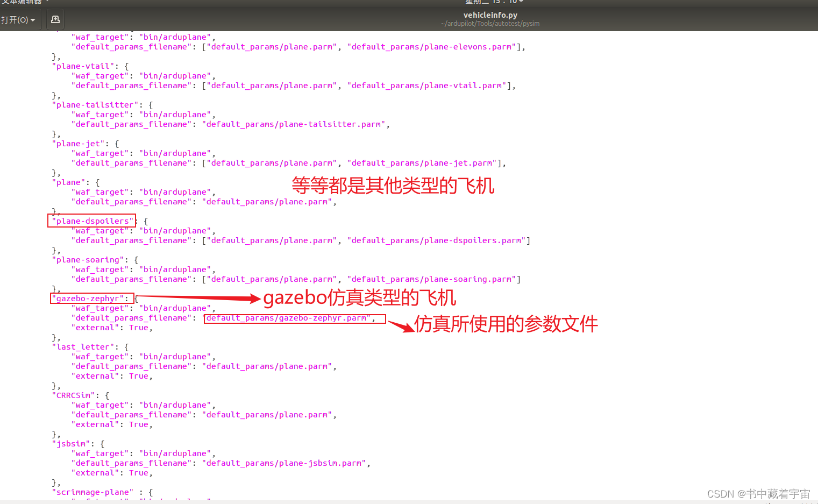The width and height of the screenshot is (818, 504).
Task: Click "waf_target" line under plane-tailsitter
Action: pos(143,115)
